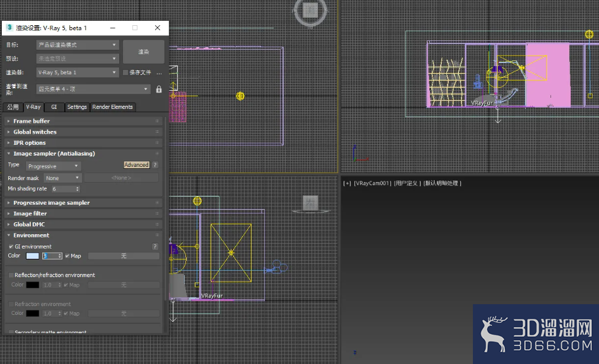Open the black Reflection/refraction environment color swatch

tap(32, 285)
